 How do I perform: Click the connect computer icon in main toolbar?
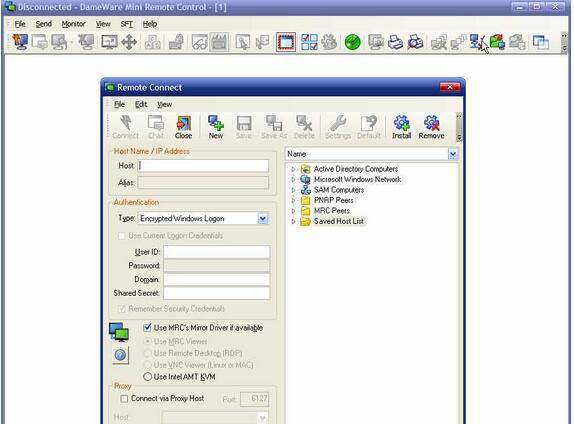(x=20, y=42)
